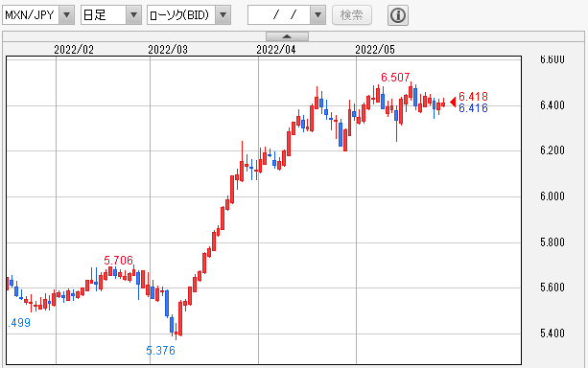Collapse the panel with the up-arrow handle

pyautogui.click(x=287, y=36)
